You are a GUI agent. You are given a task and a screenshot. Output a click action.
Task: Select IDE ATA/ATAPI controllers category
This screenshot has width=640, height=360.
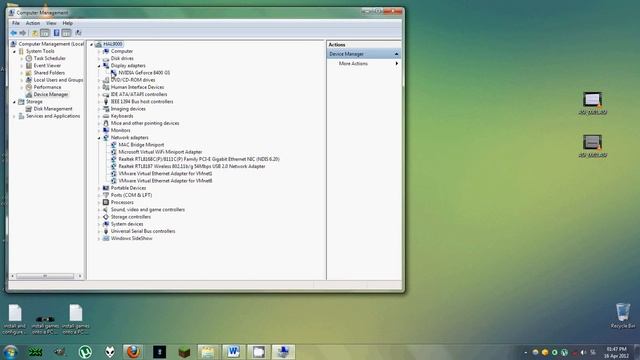139,94
